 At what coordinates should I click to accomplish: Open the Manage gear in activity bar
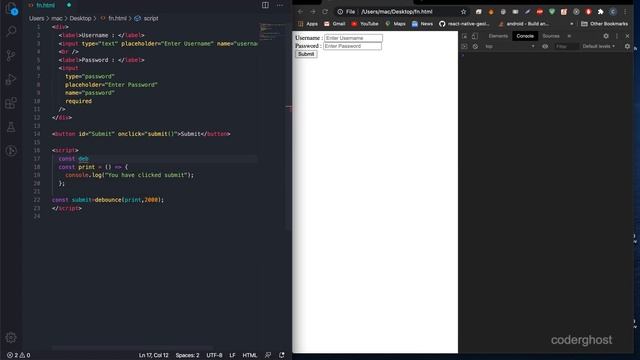[x=11, y=338]
